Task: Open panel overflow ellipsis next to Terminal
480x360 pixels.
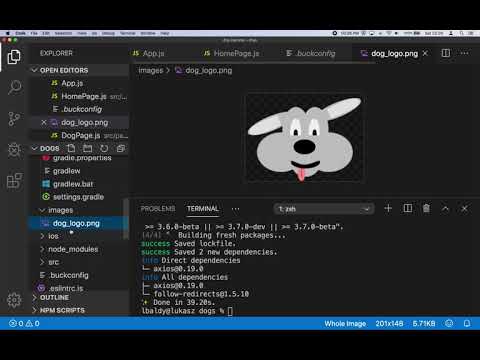Action: click(x=235, y=209)
